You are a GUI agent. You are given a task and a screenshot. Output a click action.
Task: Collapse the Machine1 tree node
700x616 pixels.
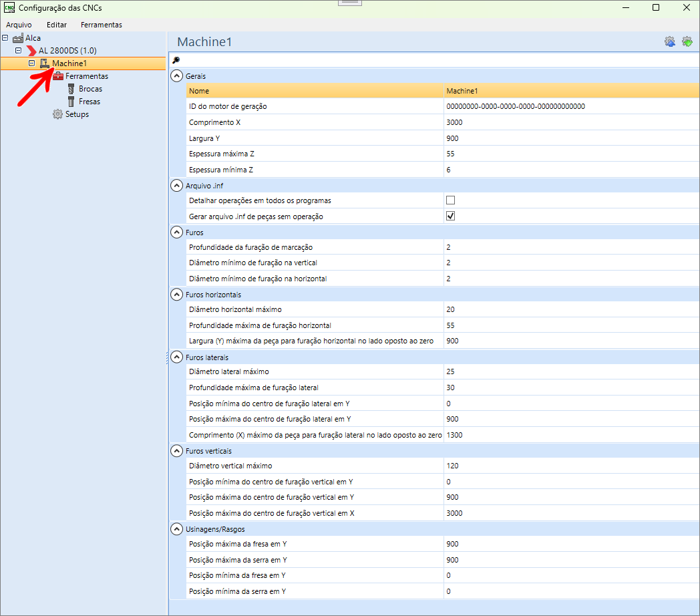pos(31,63)
